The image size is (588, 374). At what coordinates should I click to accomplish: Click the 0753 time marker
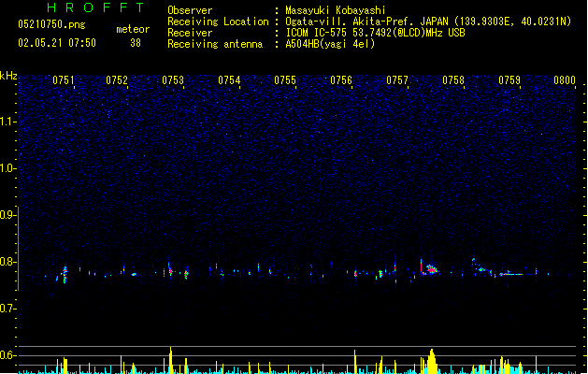pos(173,80)
